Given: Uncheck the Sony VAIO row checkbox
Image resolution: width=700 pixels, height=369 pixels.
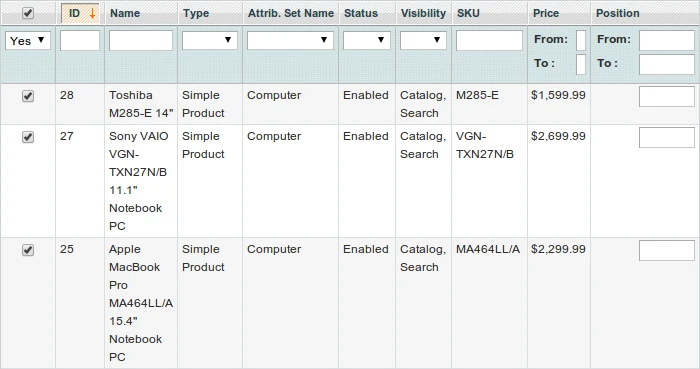Looking at the screenshot, I should 28,137.
